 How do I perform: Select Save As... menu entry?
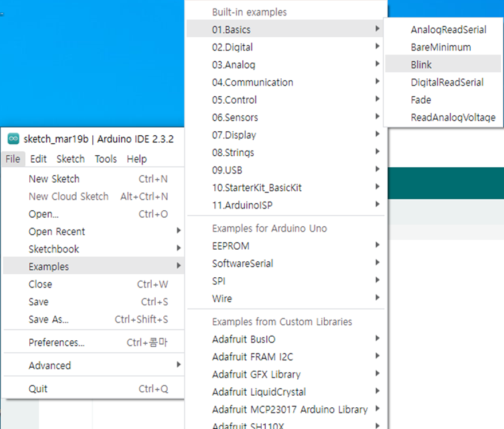tap(94, 320)
